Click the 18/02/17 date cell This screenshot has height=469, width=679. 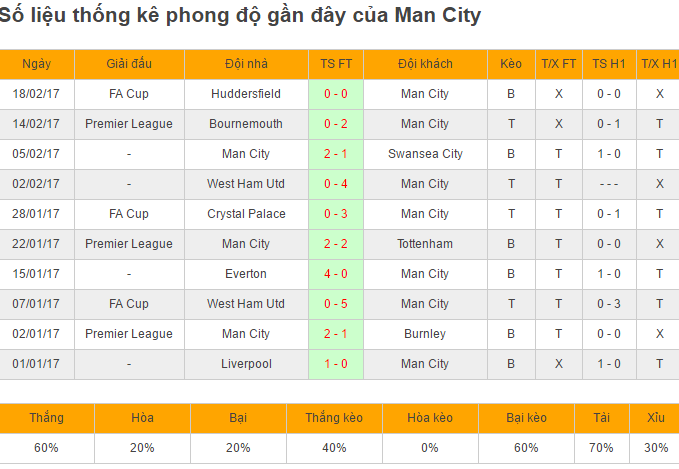pyautogui.click(x=37, y=94)
